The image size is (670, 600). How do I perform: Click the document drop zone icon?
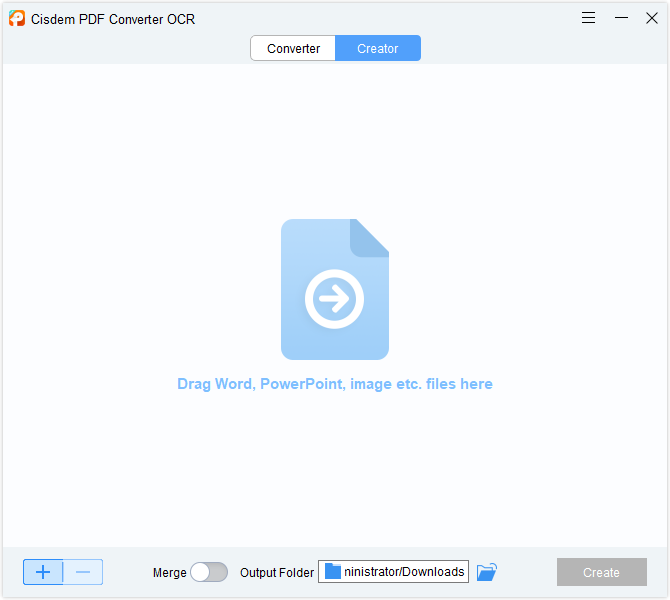tap(335, 289)
